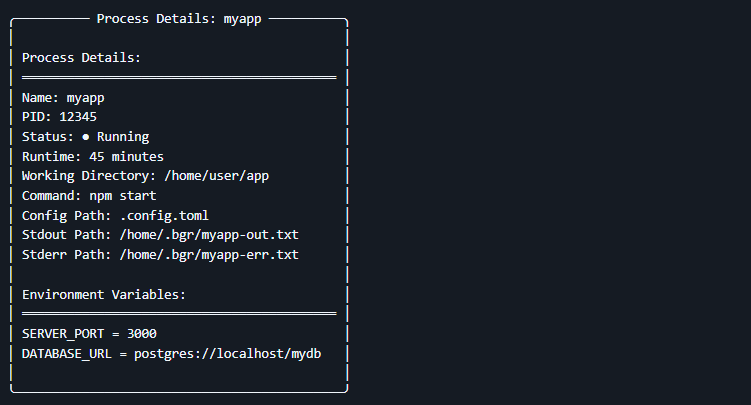The image size is (751, 405).
Task: Click the divider below Process Details heading
Action: (179, 78)
